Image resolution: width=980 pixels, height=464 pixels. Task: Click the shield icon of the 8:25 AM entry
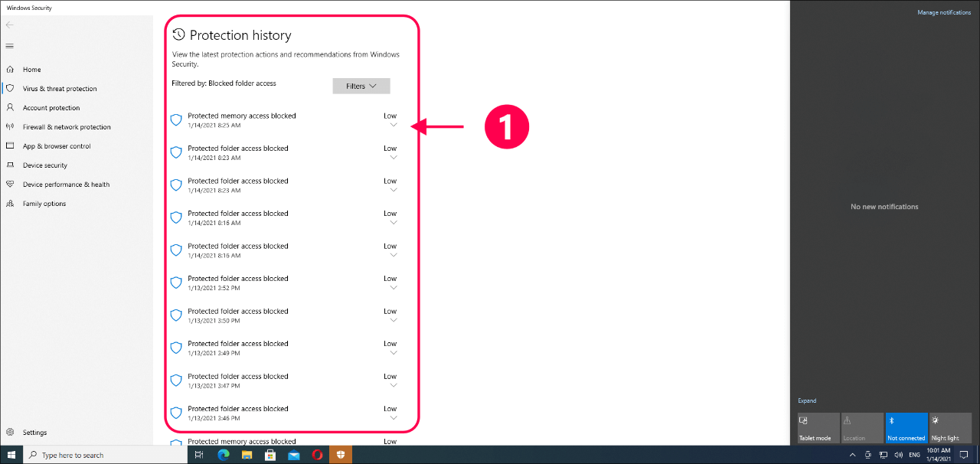(x=176, y=119)
